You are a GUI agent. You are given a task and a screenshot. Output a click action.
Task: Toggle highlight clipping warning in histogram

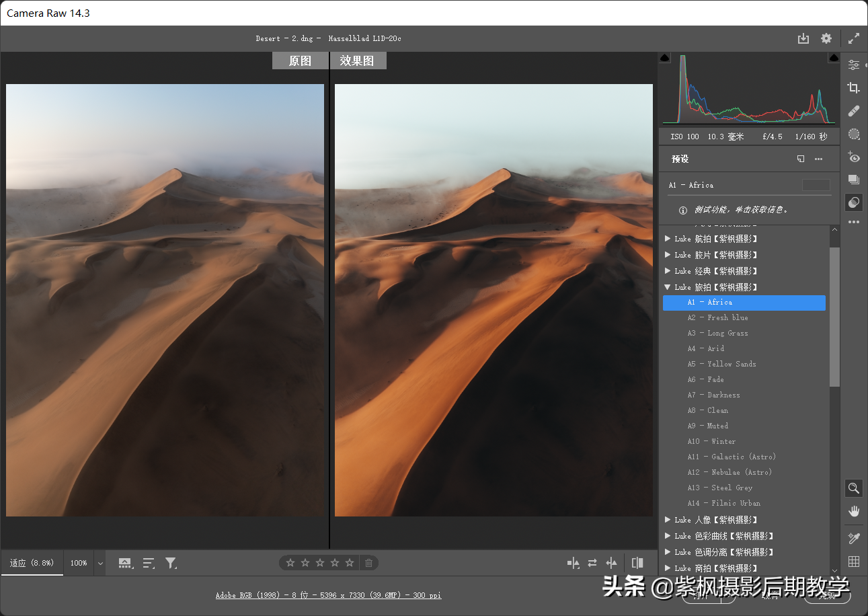coord(834,59)
